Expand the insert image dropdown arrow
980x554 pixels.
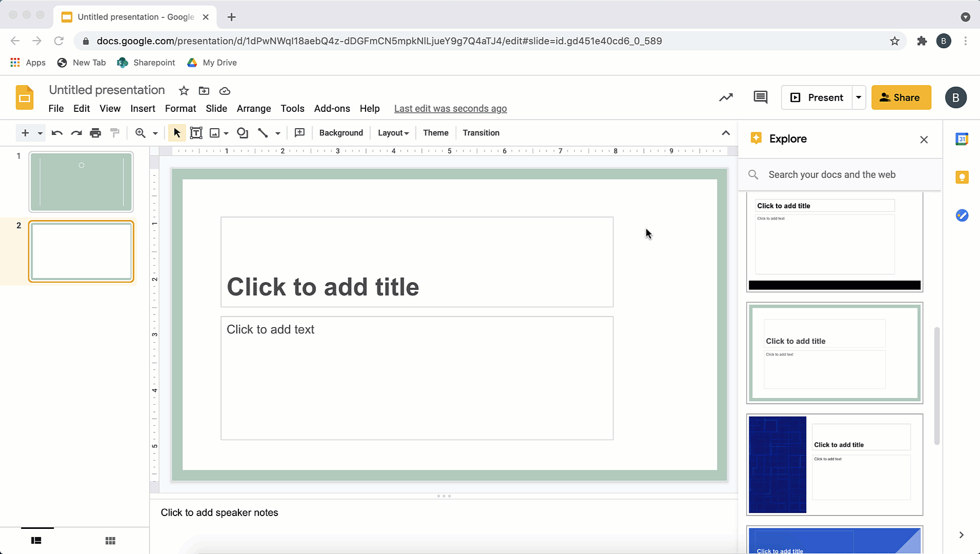(x=226, y=133)
